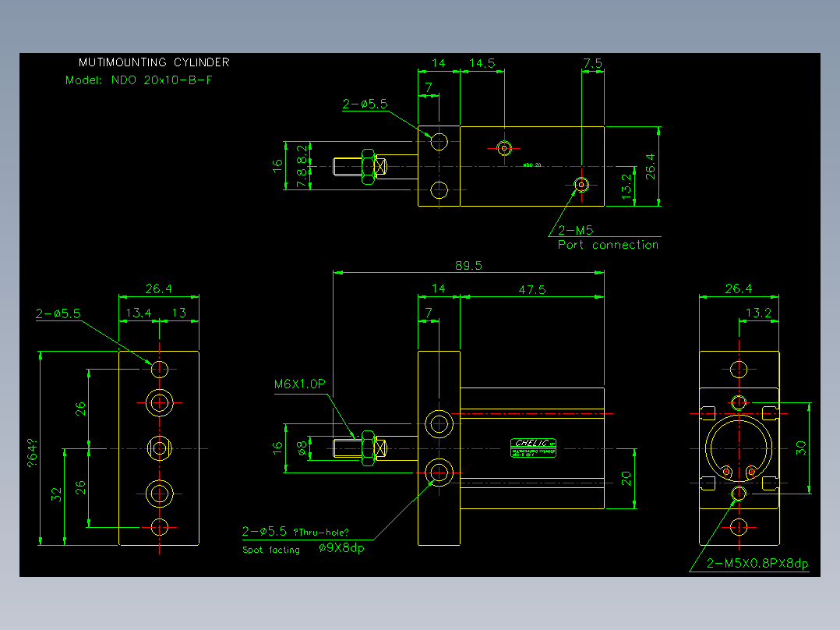Select the hex nut on front-view piston rod

click(x=368, y=448)
